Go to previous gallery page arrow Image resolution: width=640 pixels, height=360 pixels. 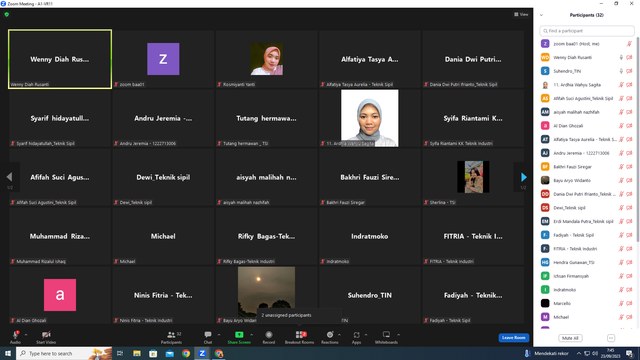point(9,177)
